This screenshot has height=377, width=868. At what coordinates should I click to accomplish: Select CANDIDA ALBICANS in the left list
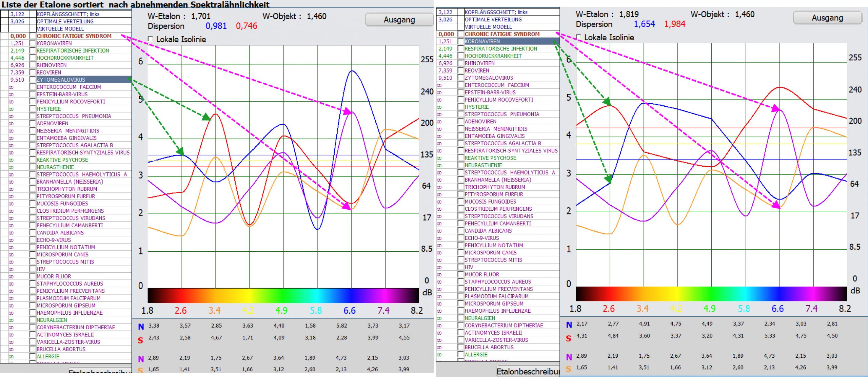tap(60, 233)
